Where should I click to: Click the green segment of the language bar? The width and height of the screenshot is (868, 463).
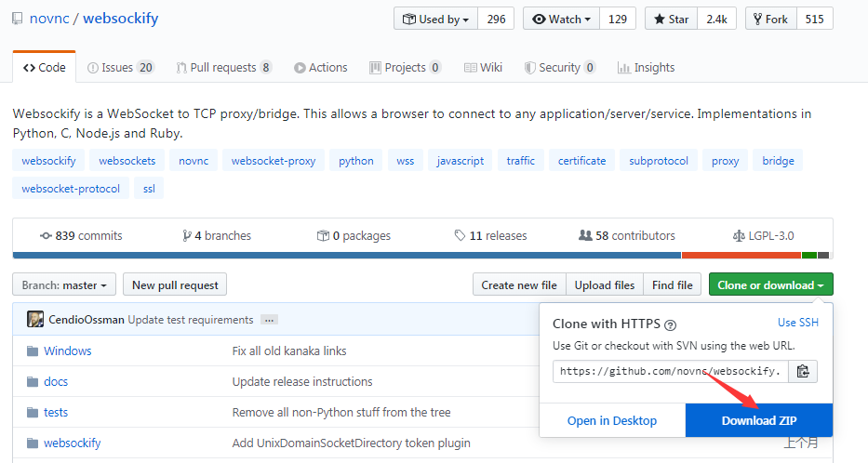[x=809, y=255]
